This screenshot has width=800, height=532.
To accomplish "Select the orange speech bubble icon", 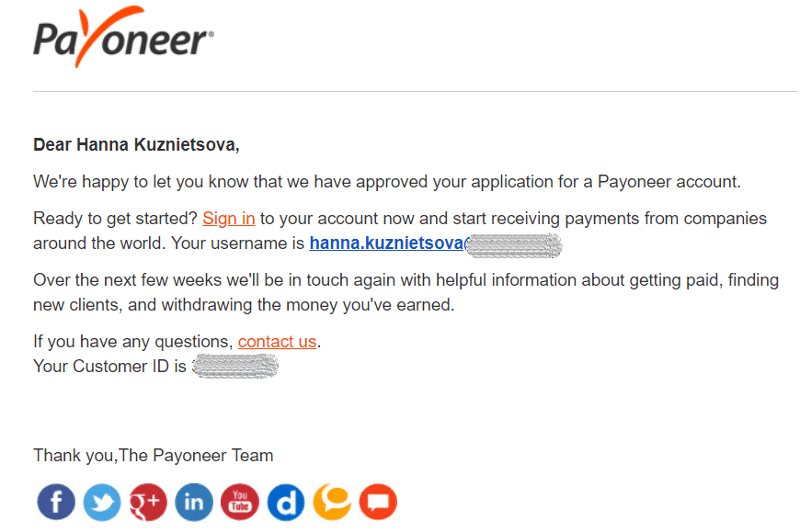I will tap(332, 502).
